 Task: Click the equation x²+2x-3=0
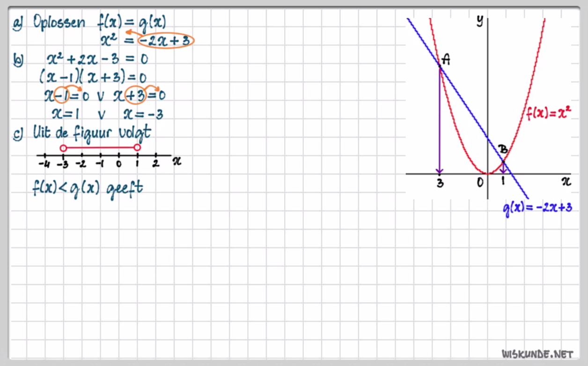97,59
